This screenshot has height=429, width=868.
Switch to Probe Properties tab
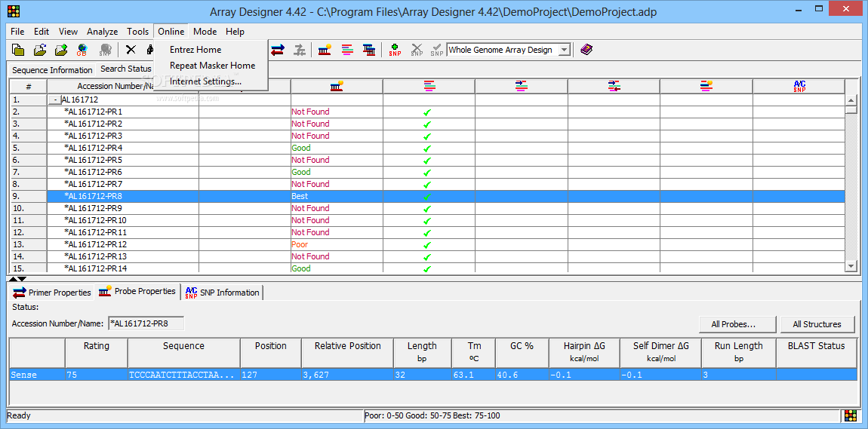(137, 291)
